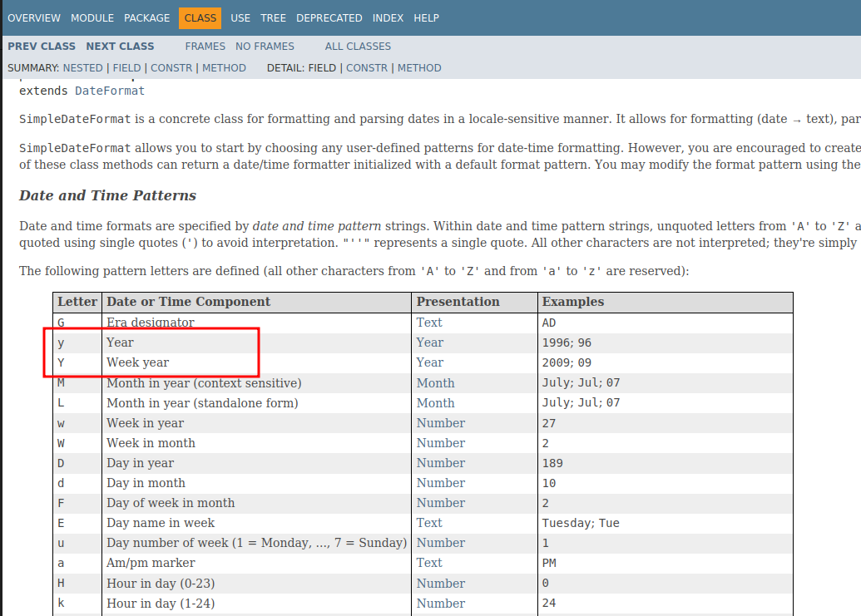Jump to CONSTR detail section

[367, 67]
